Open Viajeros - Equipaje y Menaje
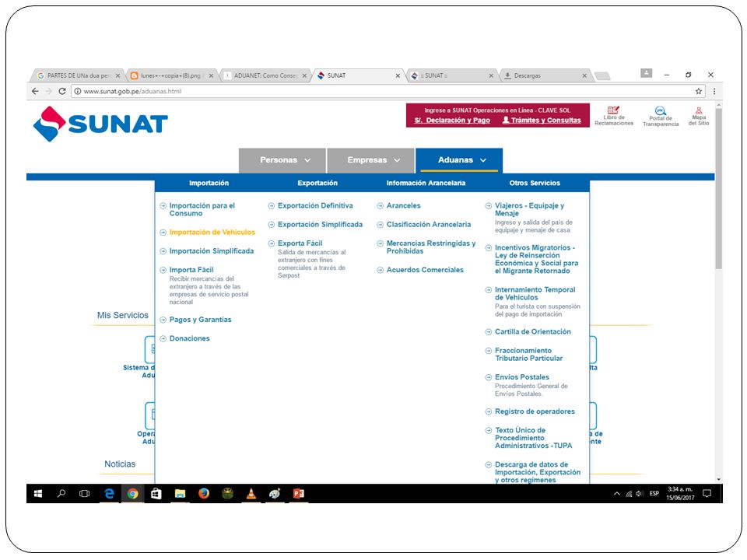747x560 pixels. coord(529,209)
